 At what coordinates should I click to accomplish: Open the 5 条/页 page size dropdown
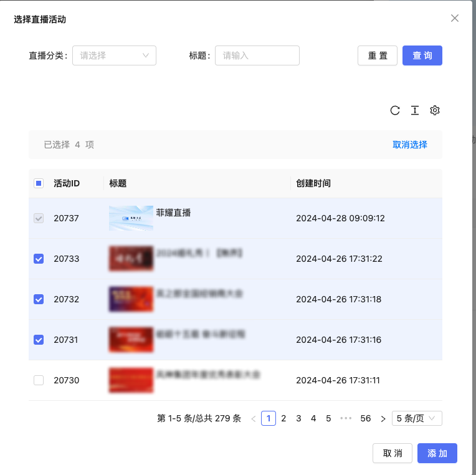417,418
